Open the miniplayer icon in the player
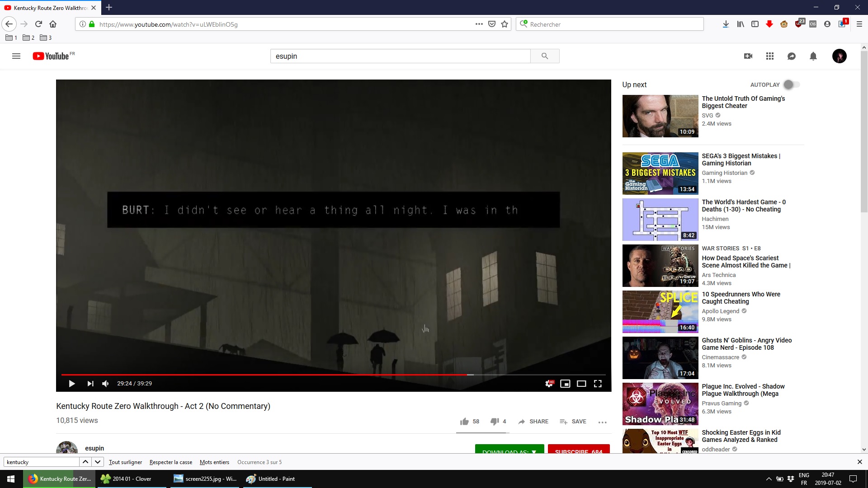This screenshot has width=868, height=488. [x=565, y=384]
